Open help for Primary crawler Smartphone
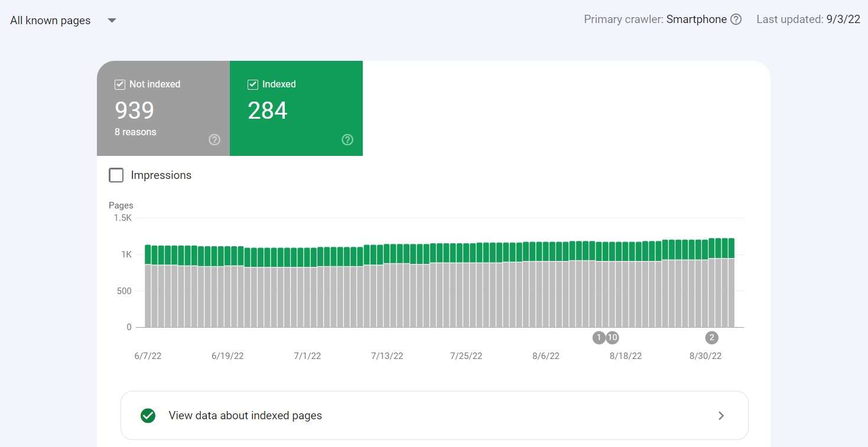 click(x=736, y=19)
